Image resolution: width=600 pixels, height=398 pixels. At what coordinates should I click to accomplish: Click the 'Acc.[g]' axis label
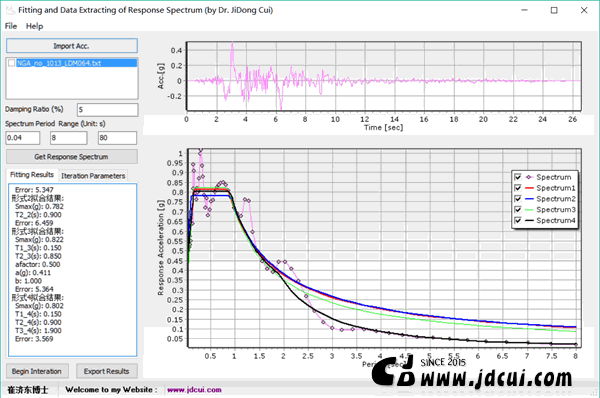[161, 77]
